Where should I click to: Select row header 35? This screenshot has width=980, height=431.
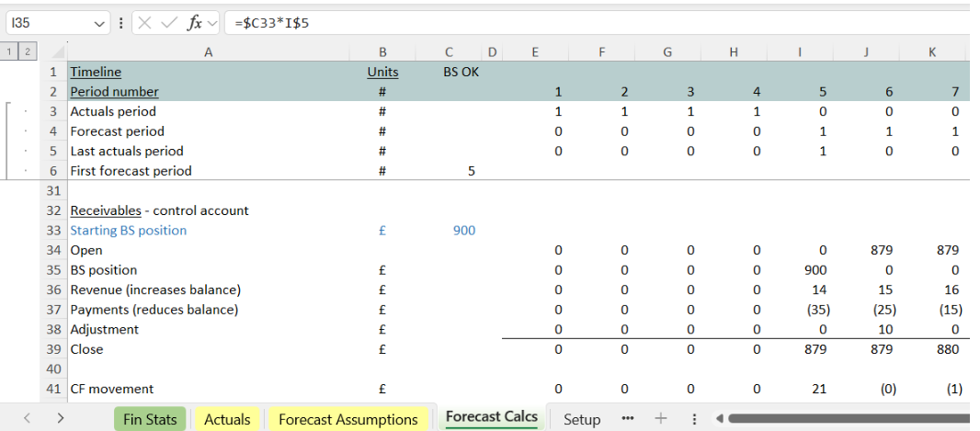click(53, 270)
